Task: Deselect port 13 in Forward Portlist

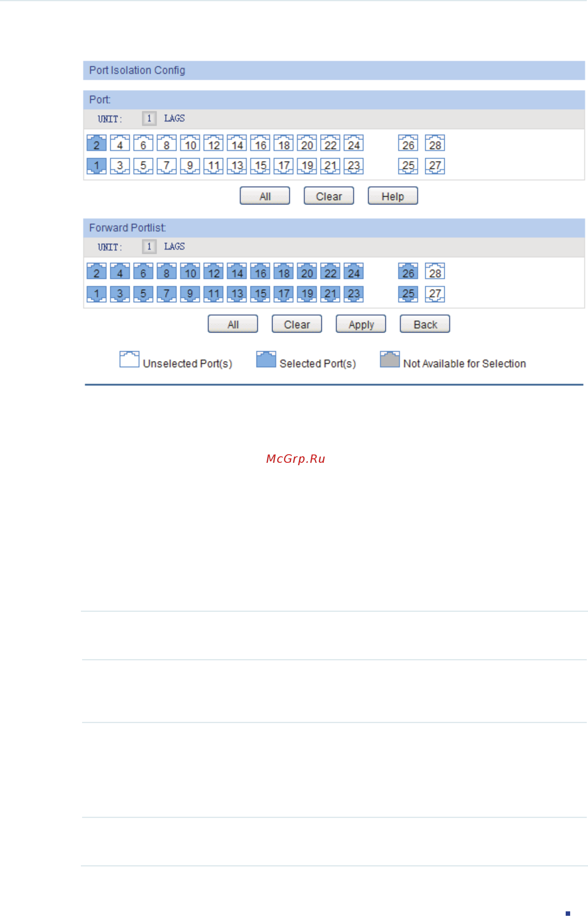Action: pos(237,294)
